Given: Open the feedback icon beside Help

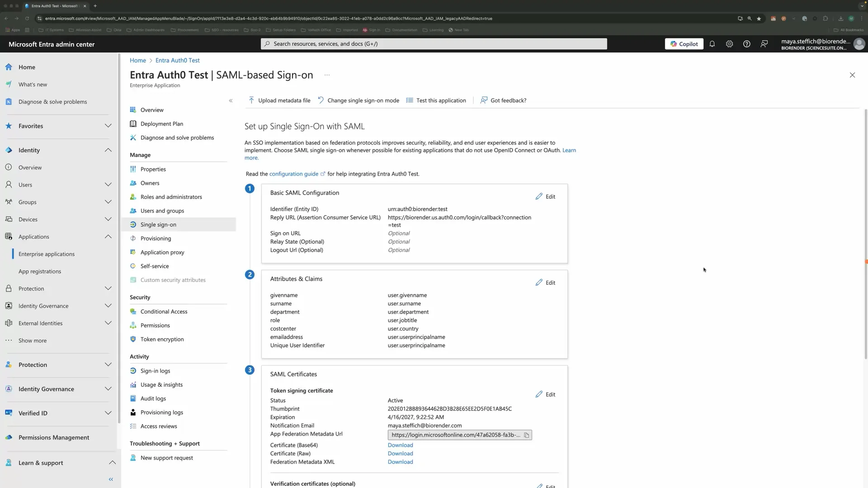Looking at the screenshot, I should (764, 44).
